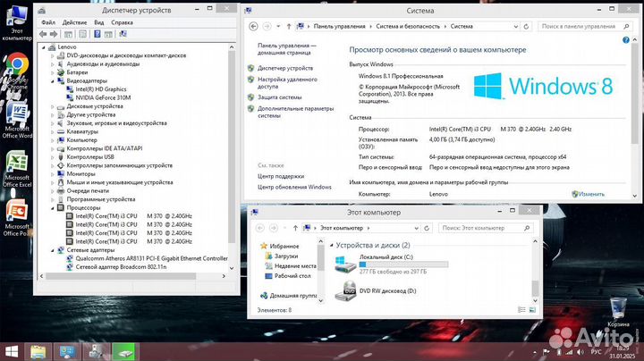The height and width of the screenshot is (361, 644).
Task: Select Сетевой адаптер Broadcom 802.11n
Action: [x=121, y=267]
